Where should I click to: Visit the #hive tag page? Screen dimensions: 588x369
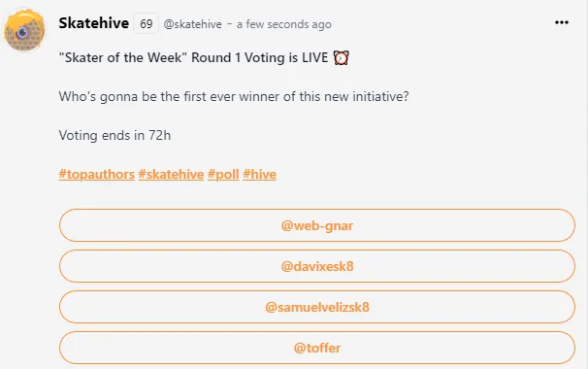(259, 174)
